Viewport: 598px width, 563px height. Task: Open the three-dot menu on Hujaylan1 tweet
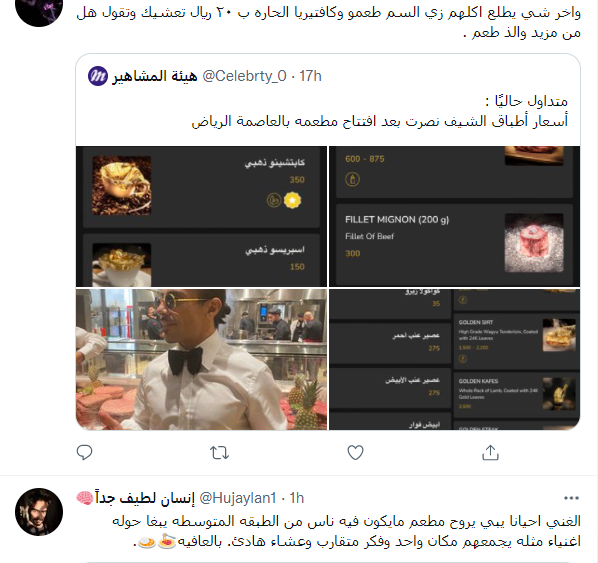571,498
